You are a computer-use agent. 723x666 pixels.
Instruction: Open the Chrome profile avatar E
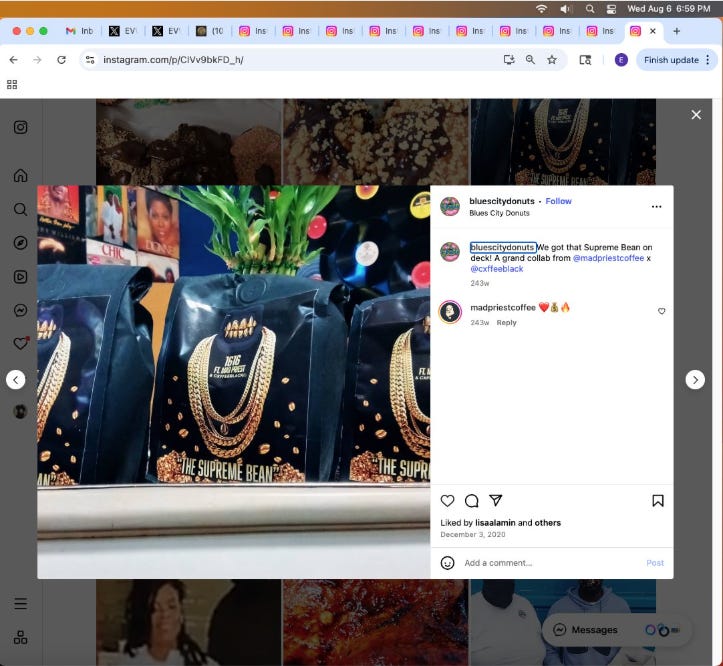coord(621,60)
